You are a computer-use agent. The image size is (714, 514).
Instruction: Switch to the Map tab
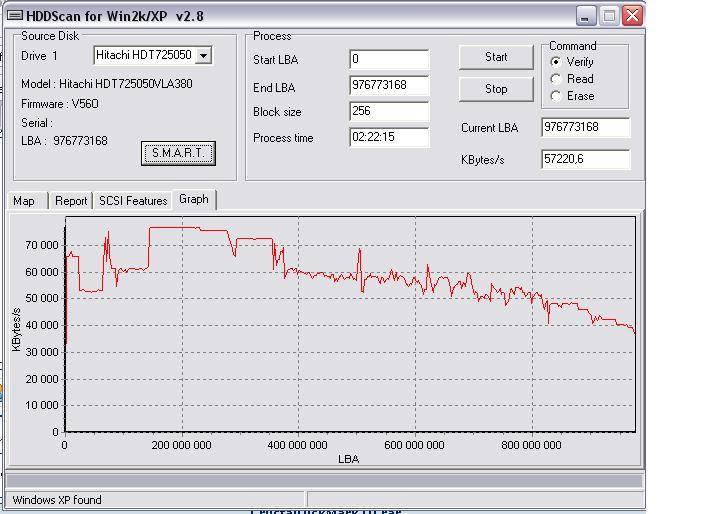(x=27, y=201)
